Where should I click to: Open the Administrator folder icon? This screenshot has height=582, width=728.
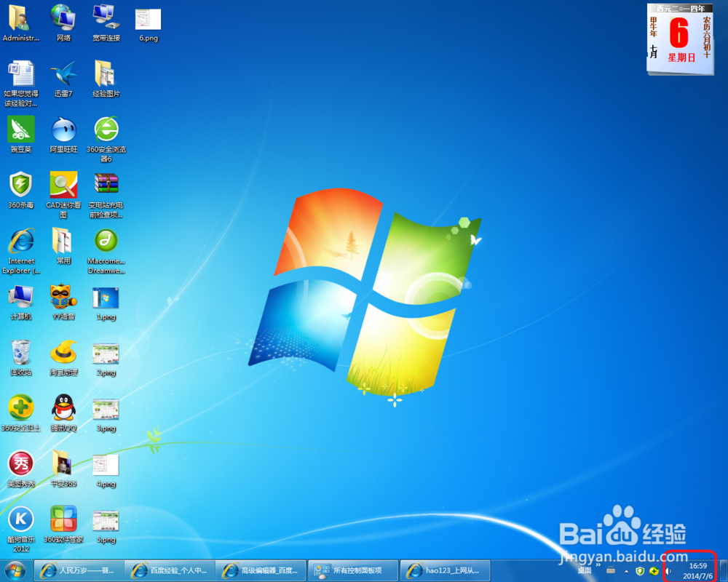(21, 23)
